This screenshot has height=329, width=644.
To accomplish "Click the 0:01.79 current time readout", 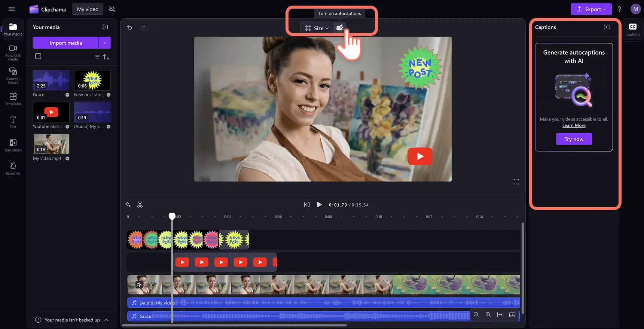I will point(338,205).
